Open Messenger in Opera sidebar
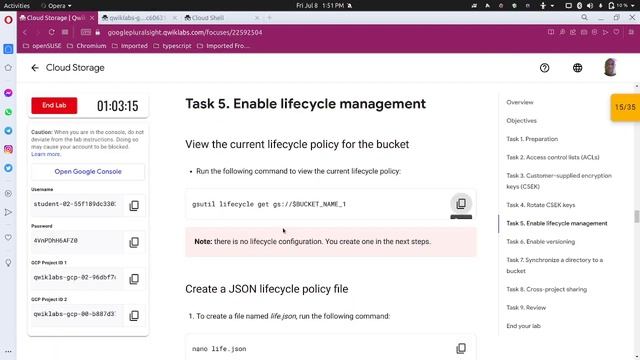The image size is (640, 360). click(x=8, y=93)
